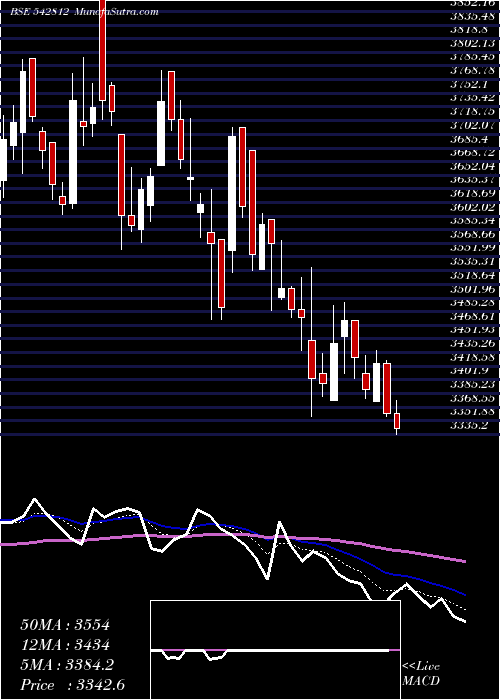The height and width of the screenshot is (700, 500).
Task: Click the 3385.23 price axis label
Action: 472,384
